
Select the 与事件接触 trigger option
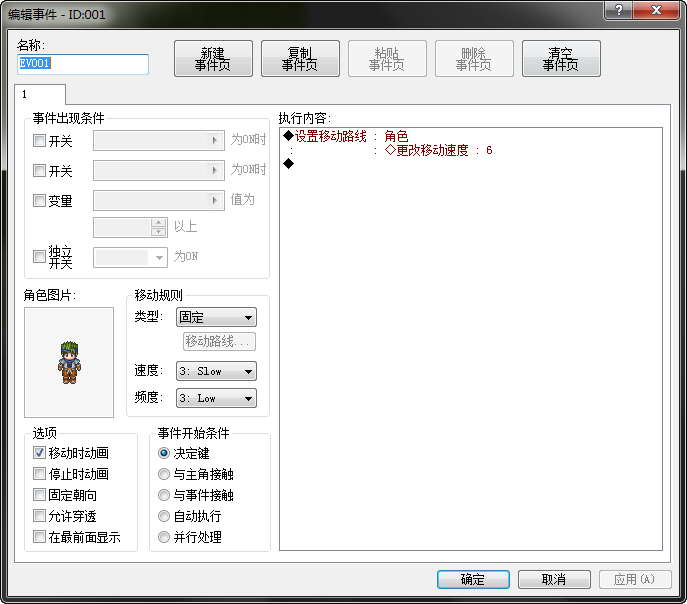point(164,495)
